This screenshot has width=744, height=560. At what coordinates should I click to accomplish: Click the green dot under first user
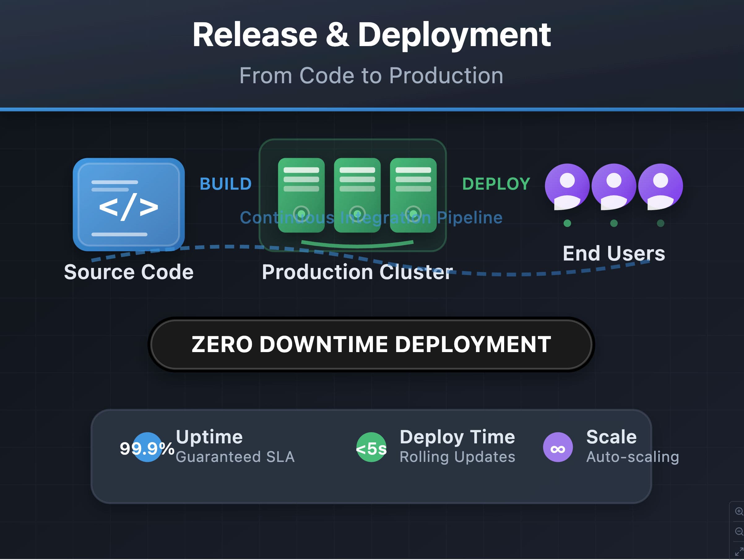(567, 223)
